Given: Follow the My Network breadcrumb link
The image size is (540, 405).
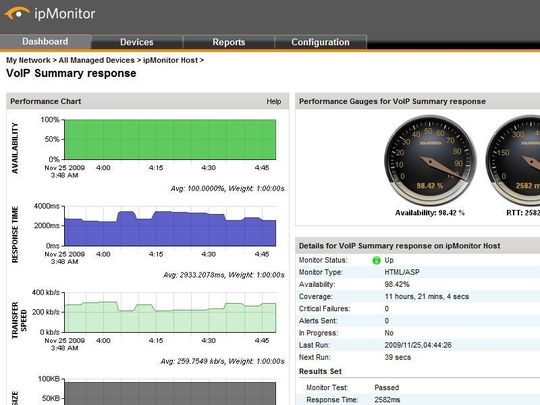Looking at the screenshot, I should click(x=28, y=60).
